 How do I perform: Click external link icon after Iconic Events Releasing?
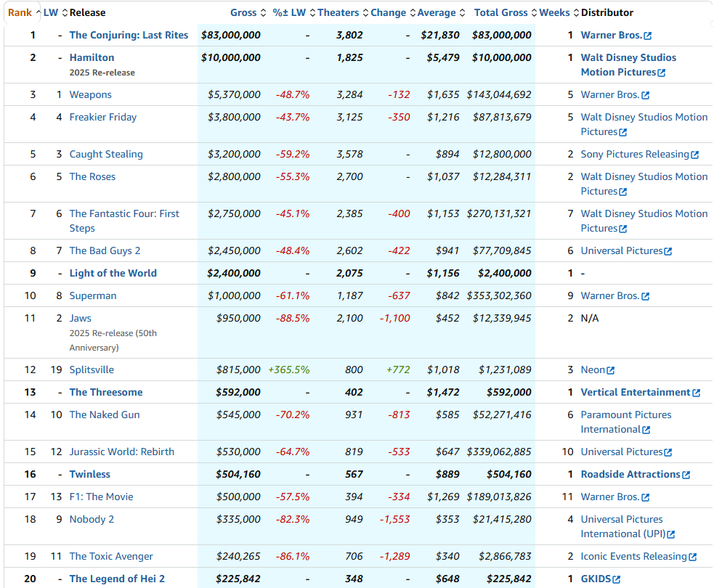coord(693,557)
